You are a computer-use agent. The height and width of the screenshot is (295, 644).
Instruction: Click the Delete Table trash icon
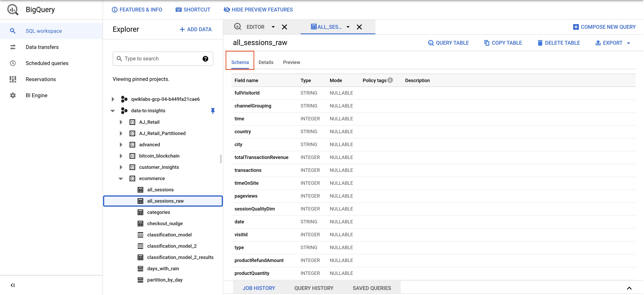540,43
